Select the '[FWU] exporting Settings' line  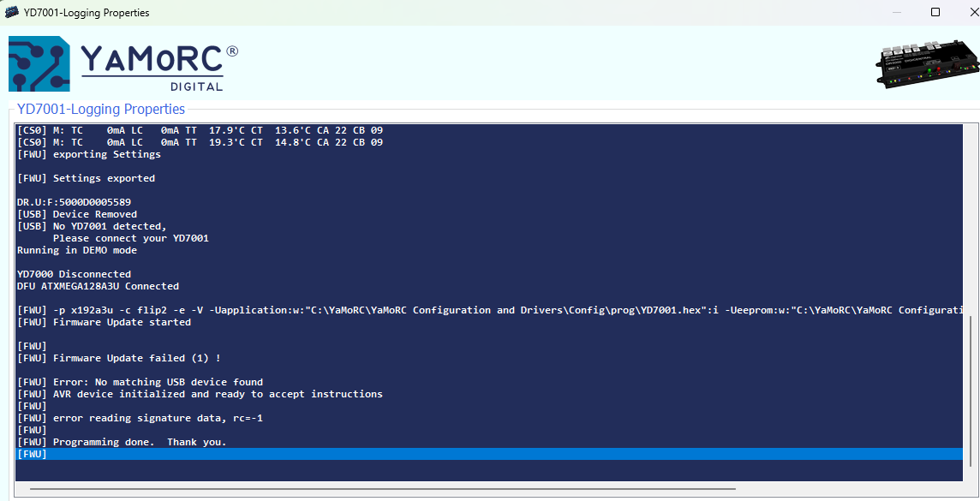click(x=89, y=154)
